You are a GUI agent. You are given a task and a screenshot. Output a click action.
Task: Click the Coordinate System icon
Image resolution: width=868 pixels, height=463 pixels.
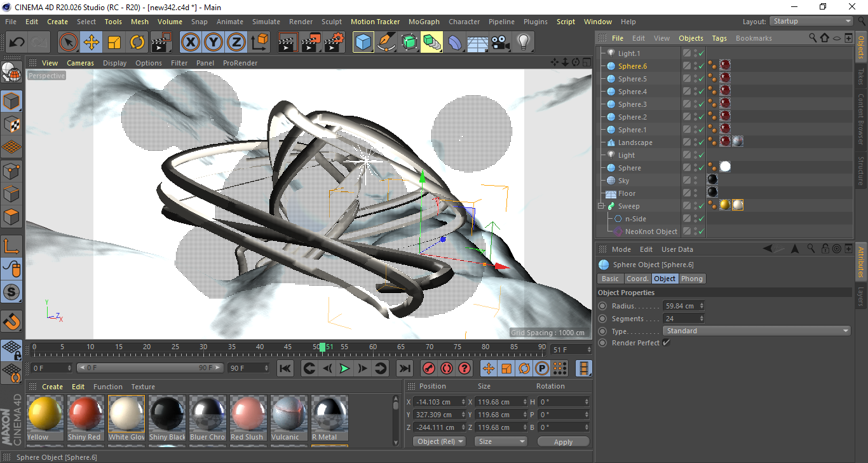(x=259, y=43)
